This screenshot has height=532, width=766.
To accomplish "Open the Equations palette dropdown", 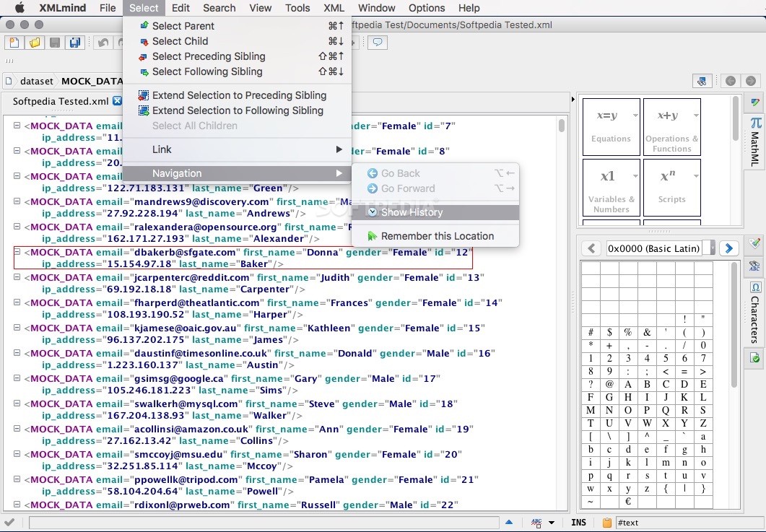I will pos(635,115).
